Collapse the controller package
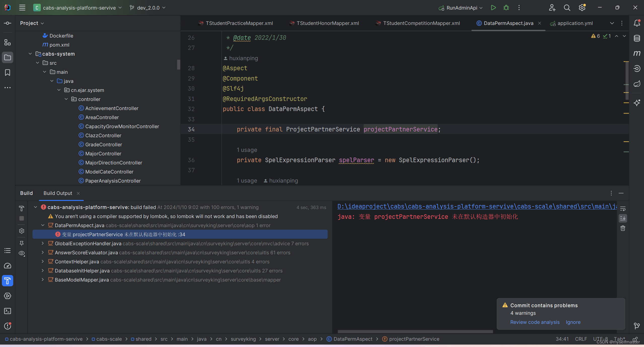The height and width of the screenshot is (347, 644). coord(66,99)
